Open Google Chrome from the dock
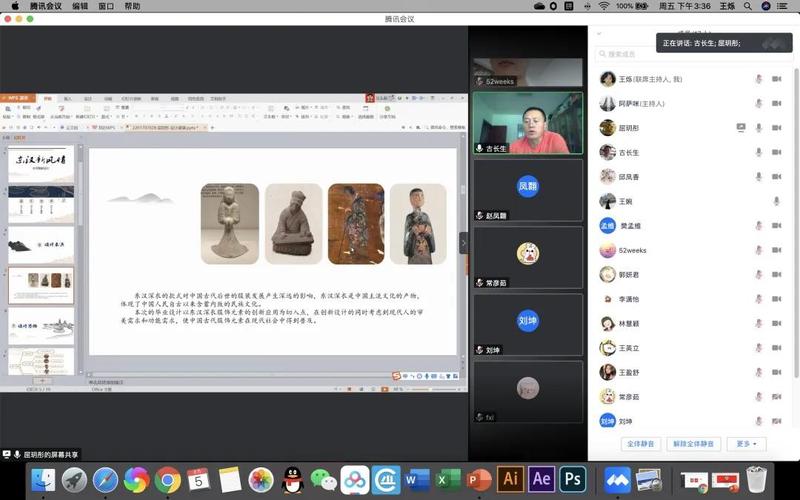The width and height of the screenshot is (800, 500). (x=167, y=480)
